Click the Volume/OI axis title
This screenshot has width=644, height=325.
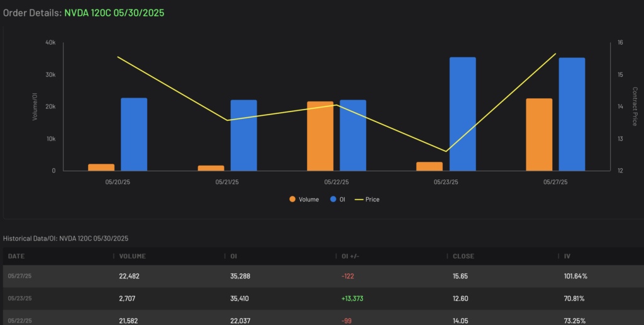pos(35,106)
